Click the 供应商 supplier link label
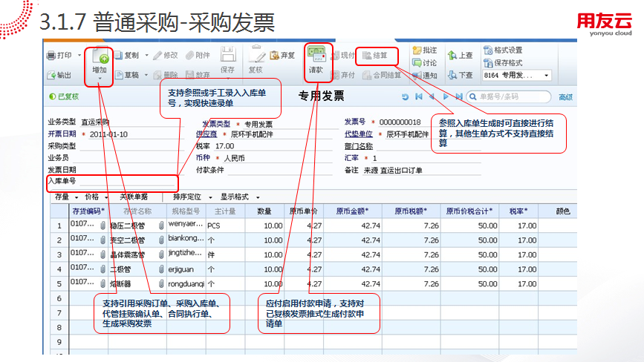 pyautogui.click(x=206, y=134)
